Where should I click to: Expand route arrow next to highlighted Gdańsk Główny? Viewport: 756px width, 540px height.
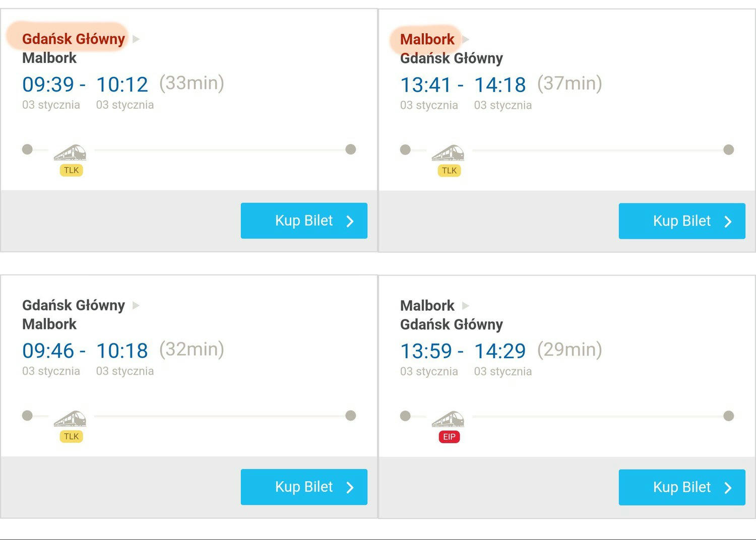(x=136, y=39)
